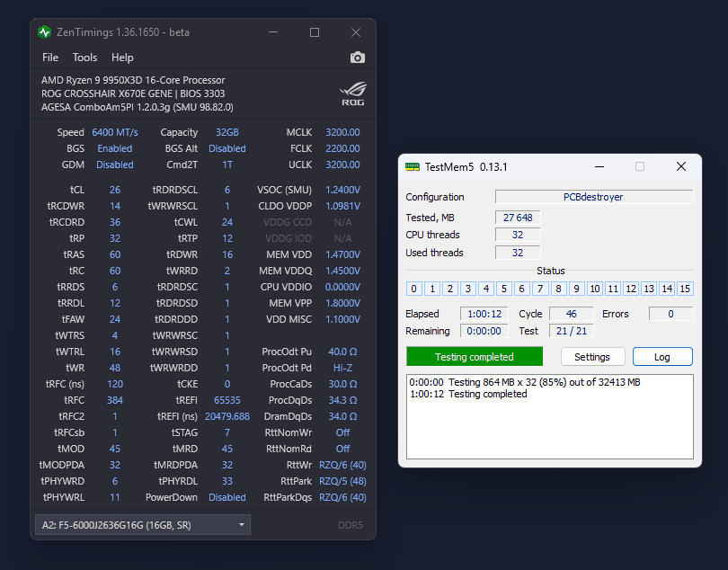
Task: Click the FCLK value 2200.00
Action: click(x=342, y=148)
